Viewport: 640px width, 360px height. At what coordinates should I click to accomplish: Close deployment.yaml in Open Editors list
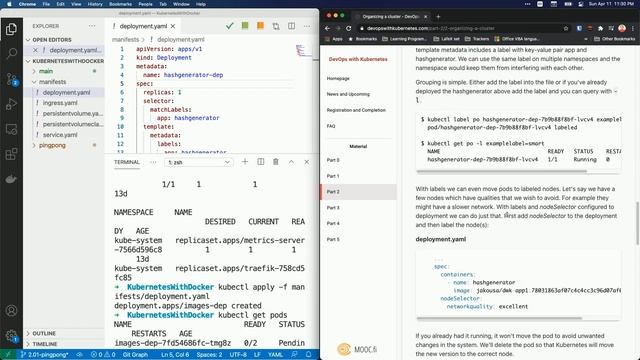[x=36, y=50]
